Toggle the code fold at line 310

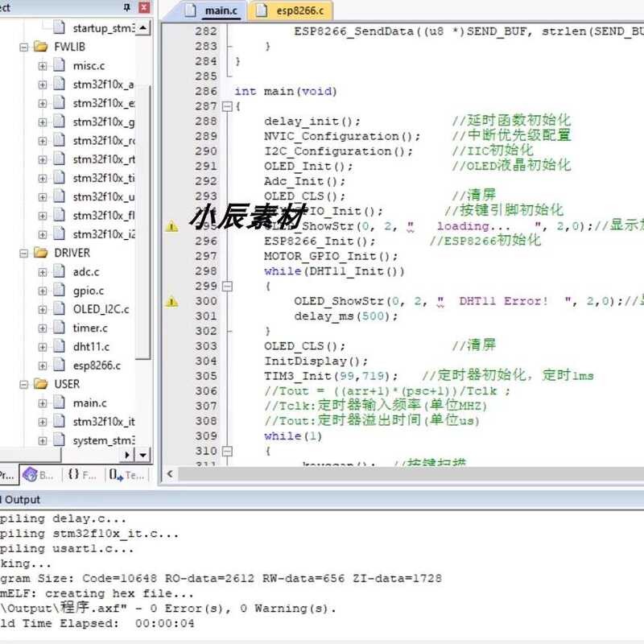tap(227, 451)
